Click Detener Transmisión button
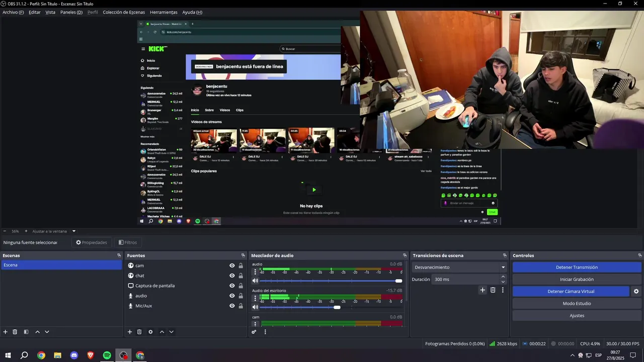644x362 pixels. tap(577, 267)
